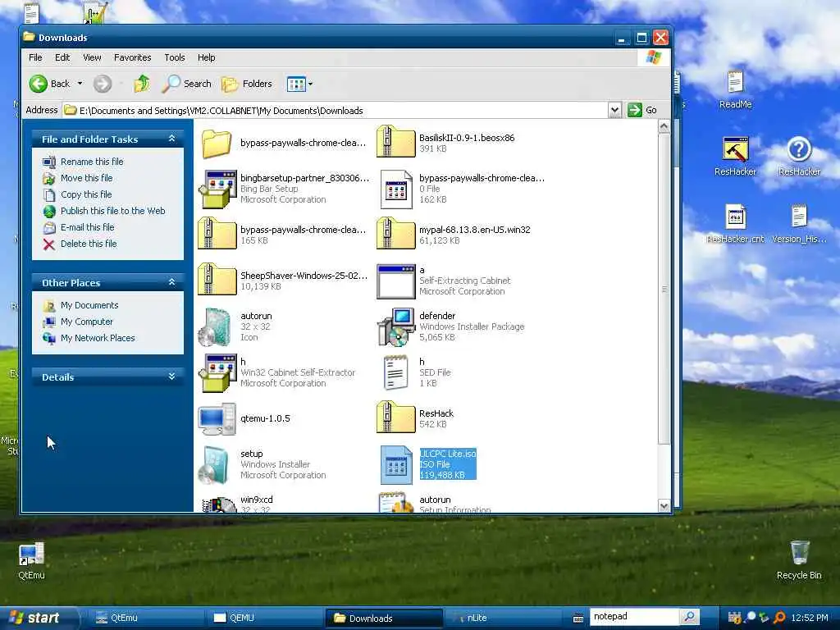The height and width of the screenshot is (630, 840).
Task: Select the 'a' Self-Extracting Cabinet icon
Action: (395, 281)
